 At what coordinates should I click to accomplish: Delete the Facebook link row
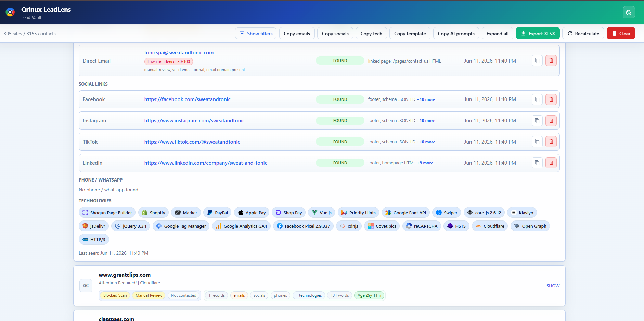click(x=551, y=99)
